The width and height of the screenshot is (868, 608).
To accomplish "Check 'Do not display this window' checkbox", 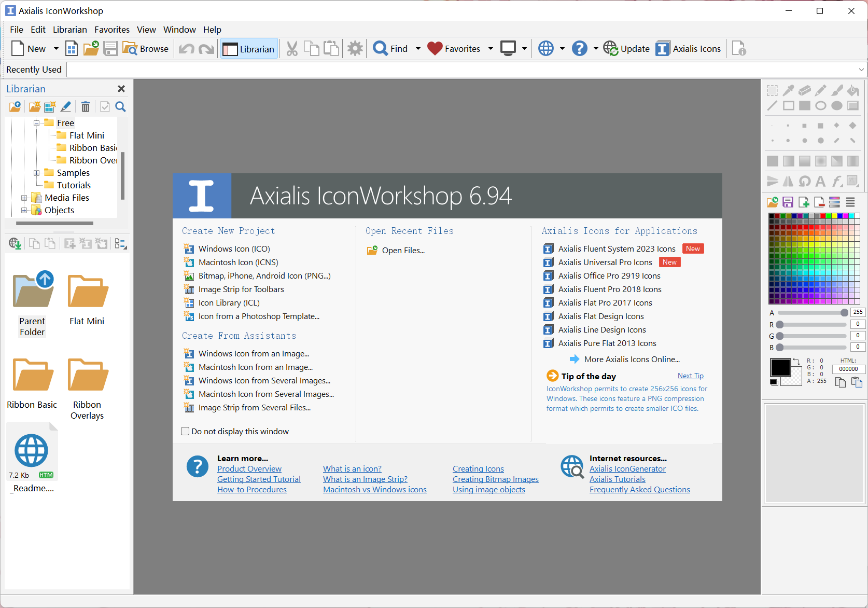I will pos(185,431).
